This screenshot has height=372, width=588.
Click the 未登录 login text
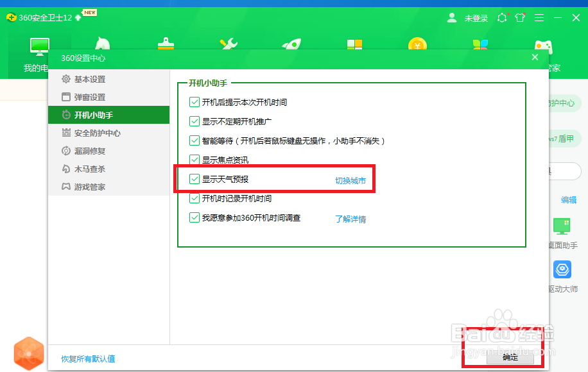(476, 18)
